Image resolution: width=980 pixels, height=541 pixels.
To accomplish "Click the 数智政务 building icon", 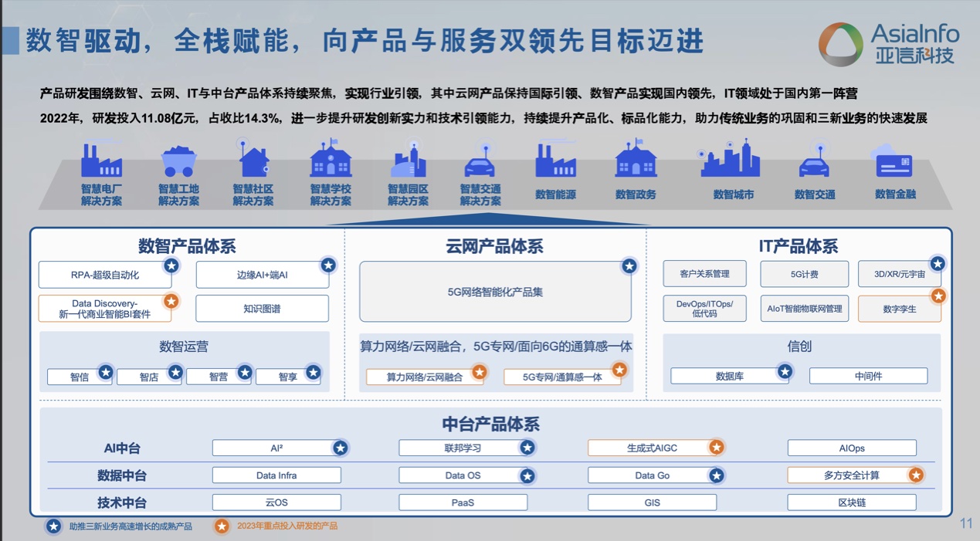I will [x=636, y=159].
